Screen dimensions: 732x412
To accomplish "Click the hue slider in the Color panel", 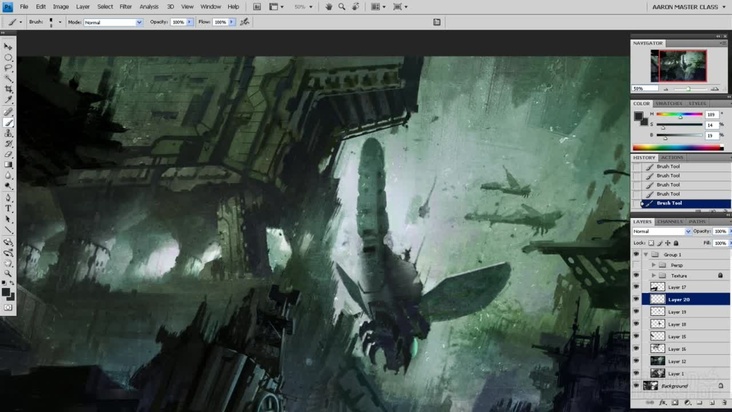I will click(x=679, y=114).
